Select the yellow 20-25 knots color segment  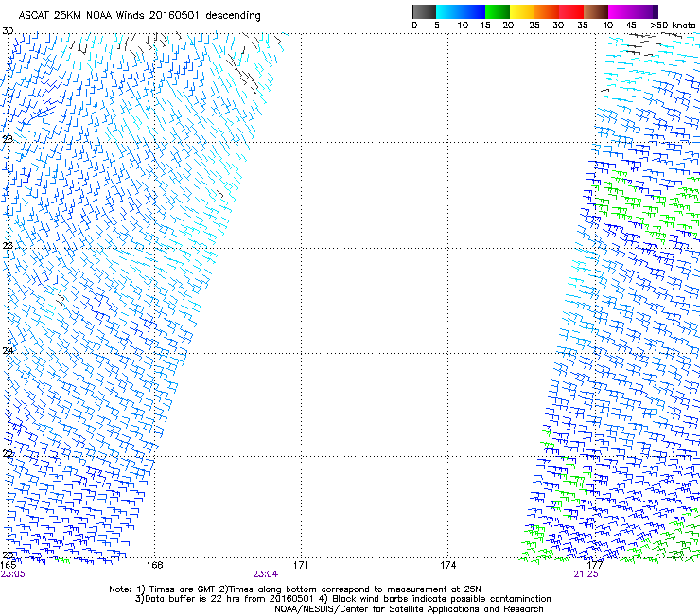[522, 11]
